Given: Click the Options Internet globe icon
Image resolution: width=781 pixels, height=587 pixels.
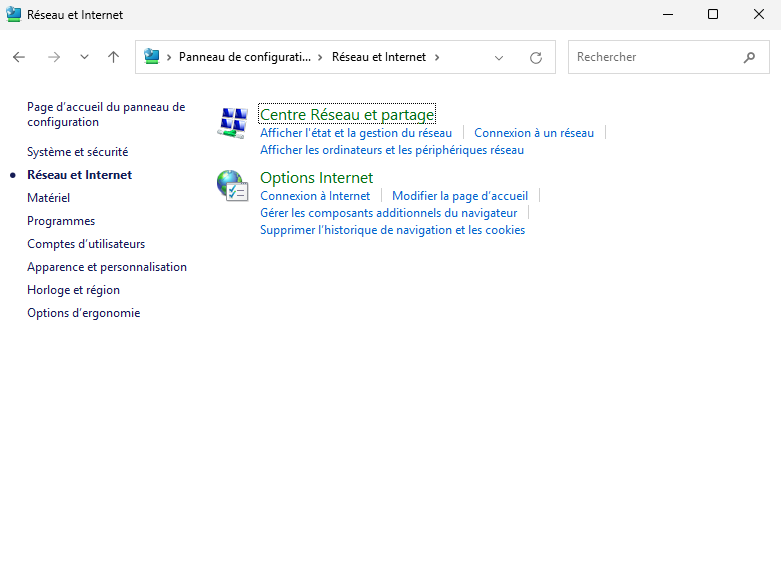Looking at the screenshot, I should (x=232, y=185).
